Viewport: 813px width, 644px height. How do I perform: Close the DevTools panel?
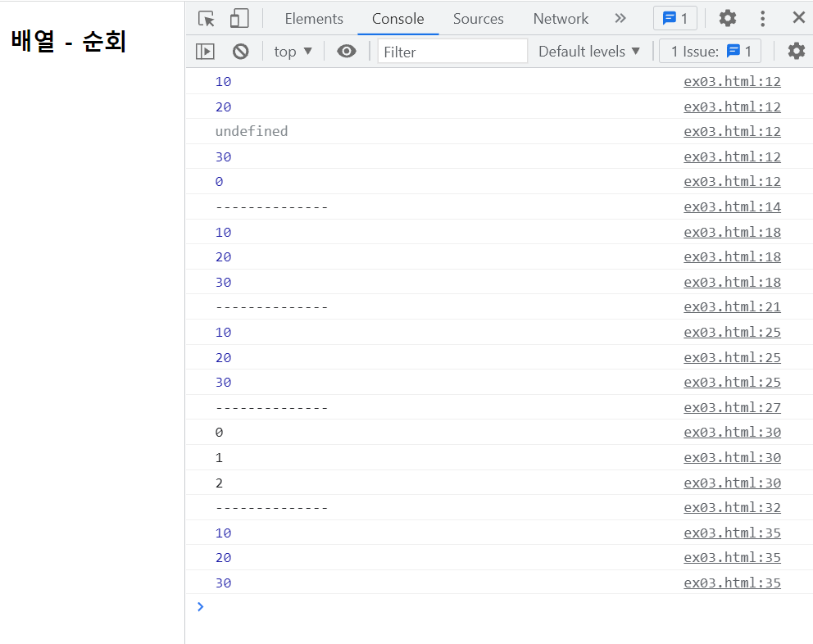point(798,18)
